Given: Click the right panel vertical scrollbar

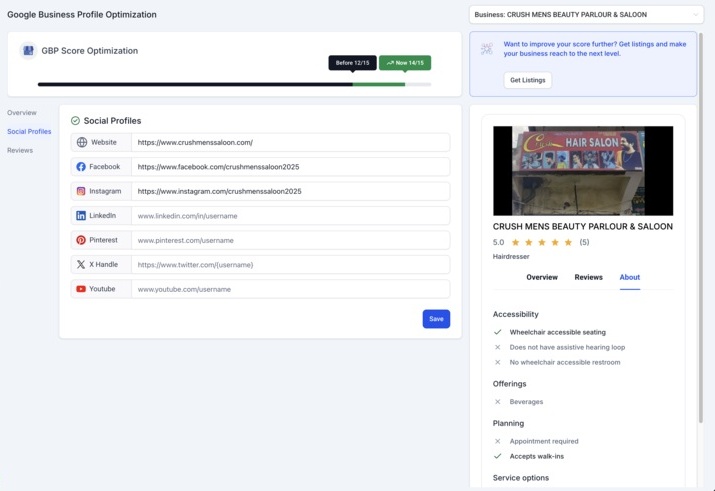Looking at the screenshot, I should [700, 228].
